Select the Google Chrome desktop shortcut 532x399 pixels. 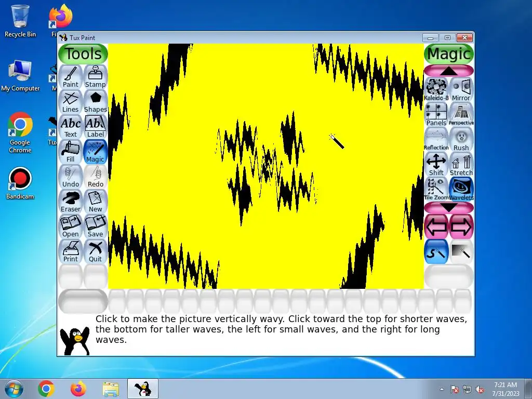point(20,133)
